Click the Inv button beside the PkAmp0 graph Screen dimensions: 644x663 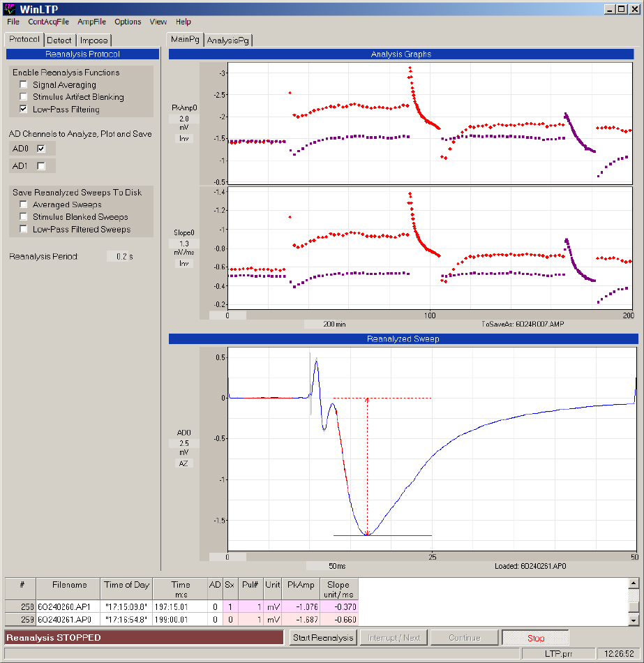[184, 138]
